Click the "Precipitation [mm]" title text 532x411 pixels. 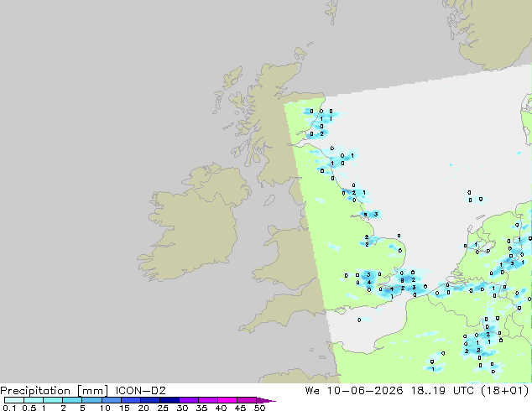pos(55,391)
